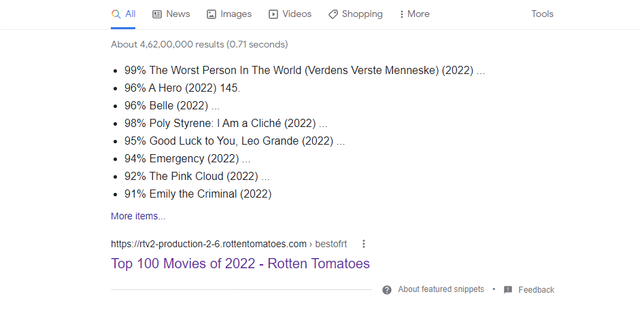This screenshot has width=644, height=309.
Task: Open the Tools search options
Action: pyautogui.click(x=542, y=14)
